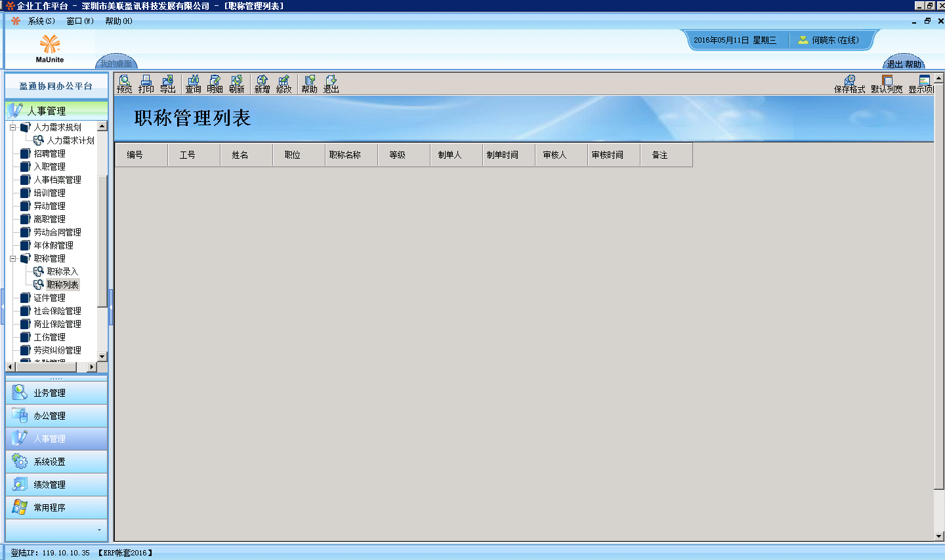Image resolution: width=945 pixels, height=560 pixels.
Task: Open the 职称录入 tree entry
Action: coord(62,271)
